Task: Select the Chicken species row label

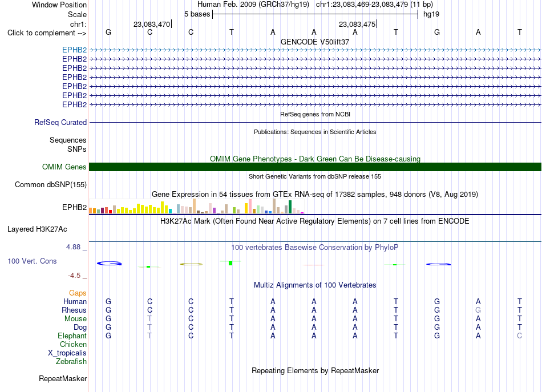Action: click(x=73, y=344)
